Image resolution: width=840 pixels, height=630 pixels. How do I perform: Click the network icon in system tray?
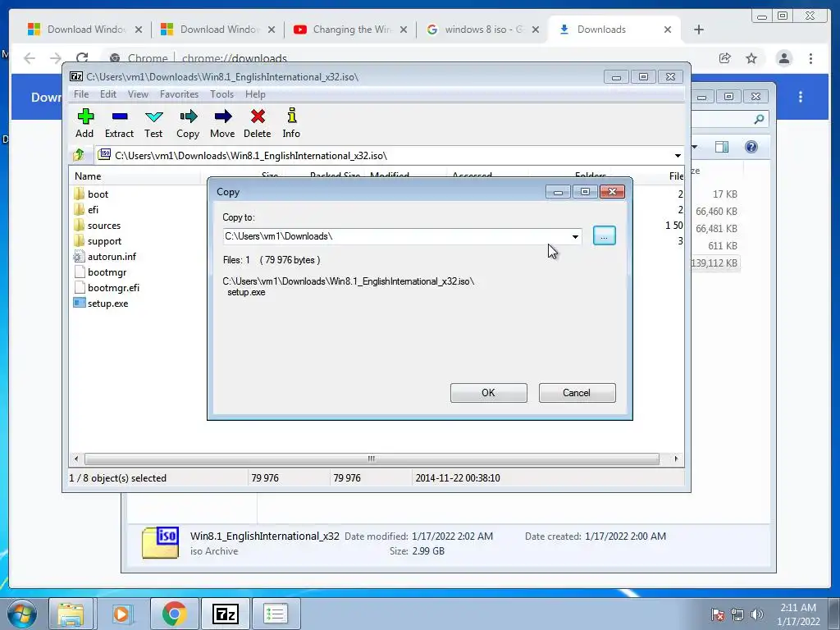tap(737, 614)
